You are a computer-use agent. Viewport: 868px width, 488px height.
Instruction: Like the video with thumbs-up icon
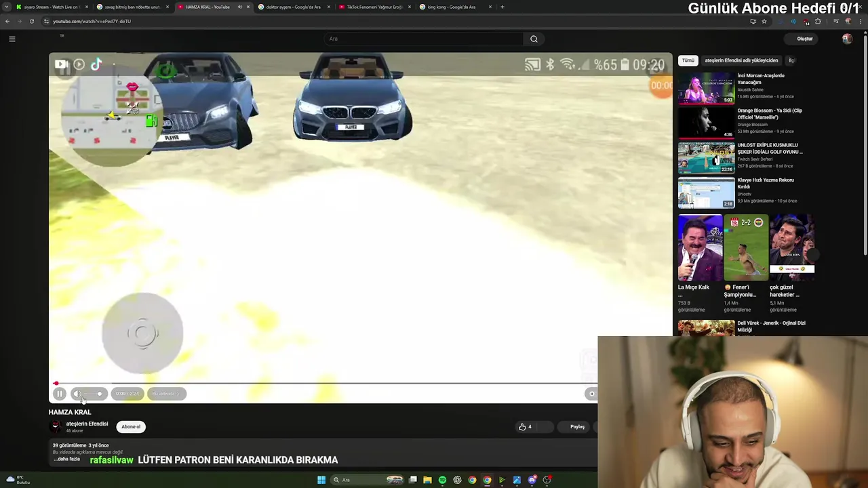(522, 427)
